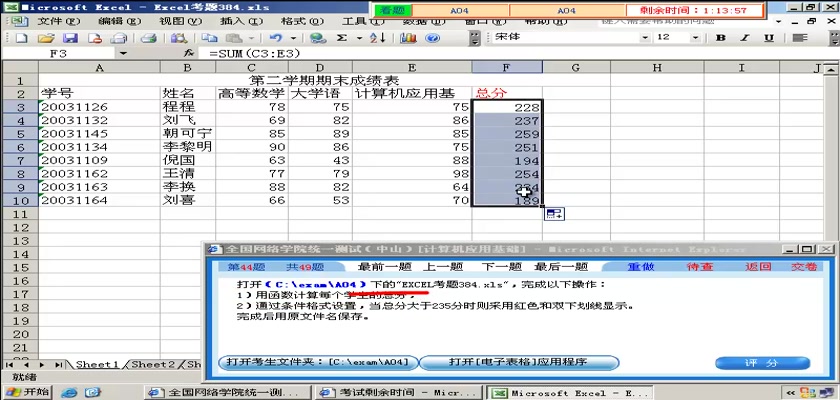Click 上一题 previous question link
The image size is (840, 400).
[x=443, y=267]
